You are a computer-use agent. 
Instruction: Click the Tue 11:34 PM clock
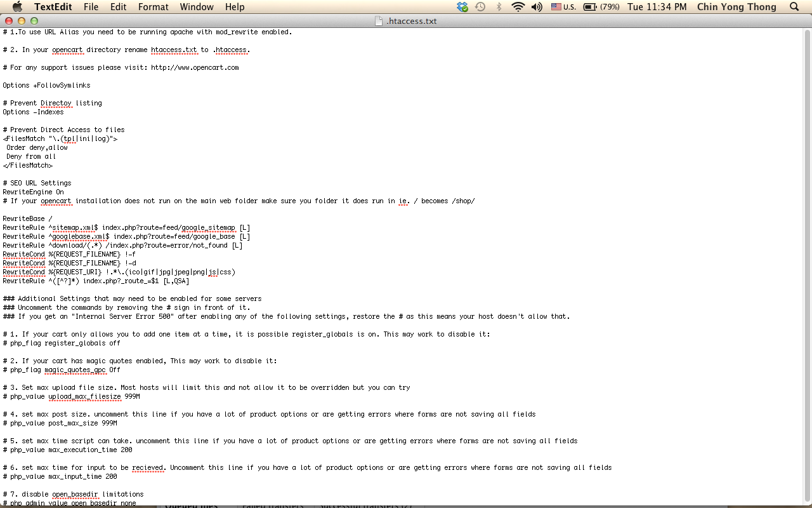(657, 7)
